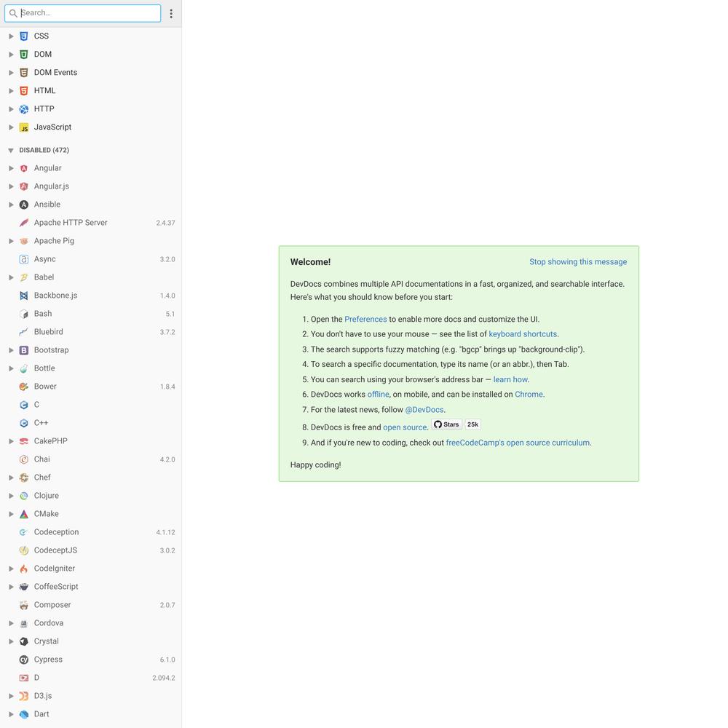Click the Crystal icon
The width and height of the screenshot is (728, 728).
point(24,641)
